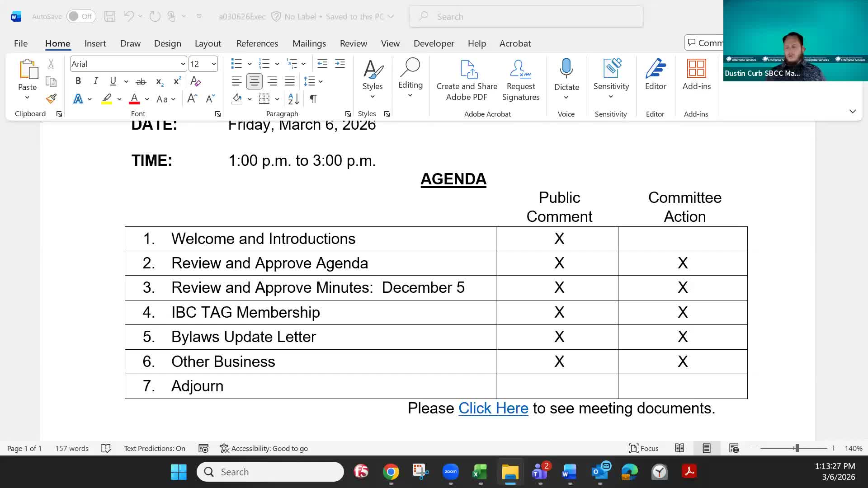Increase indent of paragraph
The width and height of the screenshot is (868, 488).
(x=340, y=64)
